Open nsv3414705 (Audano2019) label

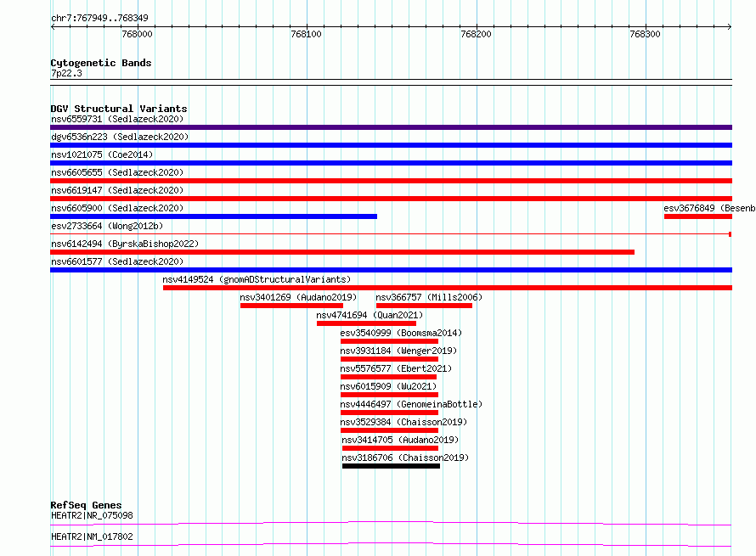(400, 440)
